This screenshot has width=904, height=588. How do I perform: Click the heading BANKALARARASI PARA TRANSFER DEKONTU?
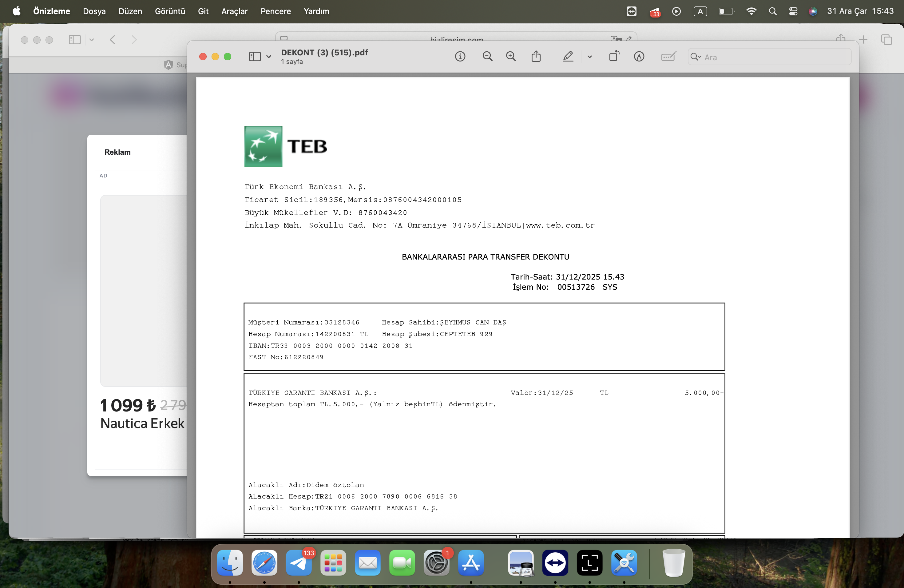486,257
